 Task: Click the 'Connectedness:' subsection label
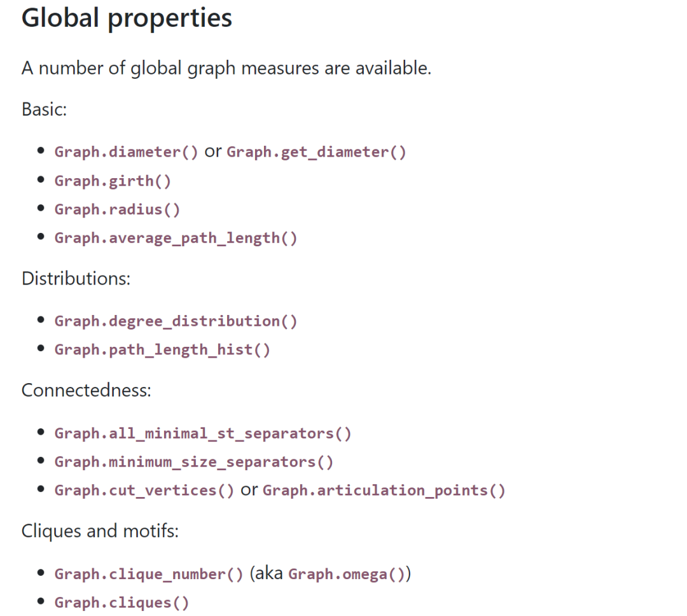[86, 390]
